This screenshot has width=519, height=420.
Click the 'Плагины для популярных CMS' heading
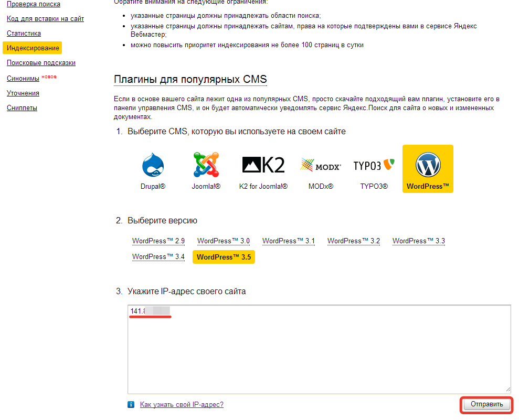(x=190, y=79)
